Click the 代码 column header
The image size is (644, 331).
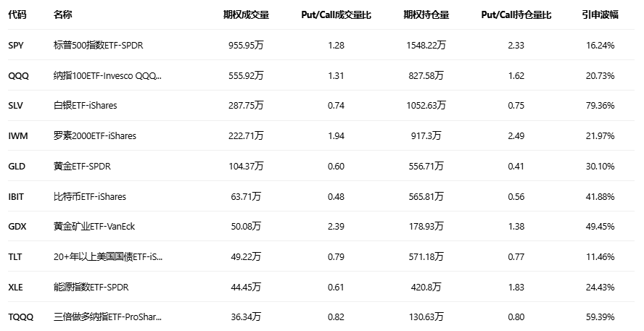click(x=17, y=15)
